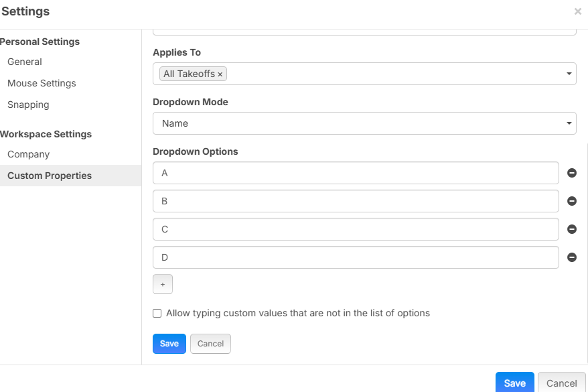
Task: Remove the All Takeoffs tag
Action: coord(220,74)
